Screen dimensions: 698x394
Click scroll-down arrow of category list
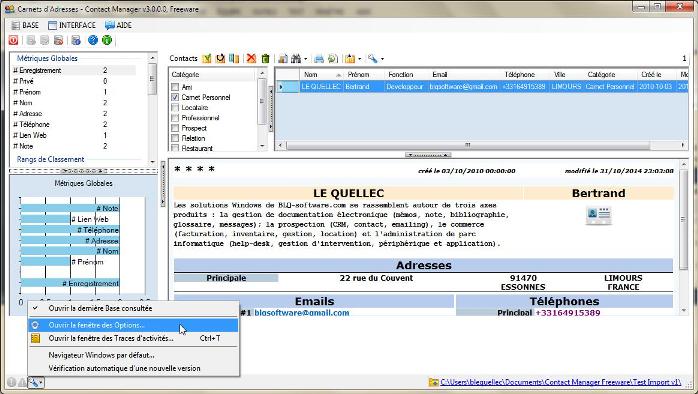(x=262, y=146)
